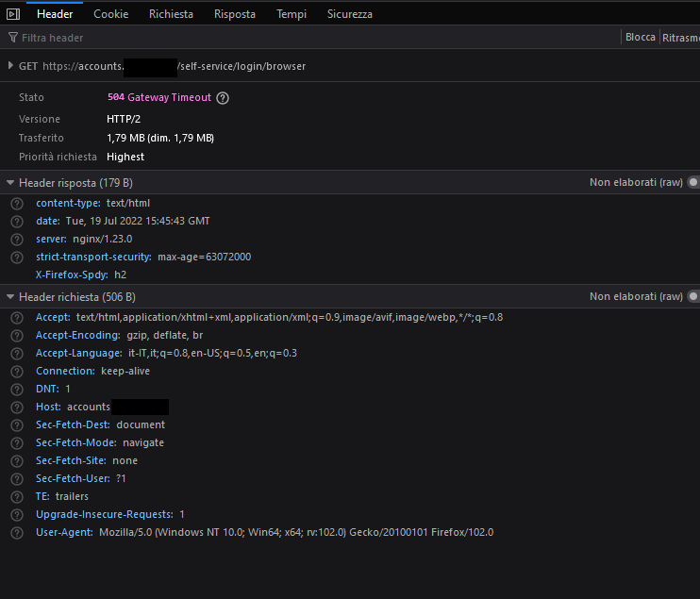This screenshot has width=700, height=599.
Task: Click the filter funnel icon
Action: click(x=13, y=38)
